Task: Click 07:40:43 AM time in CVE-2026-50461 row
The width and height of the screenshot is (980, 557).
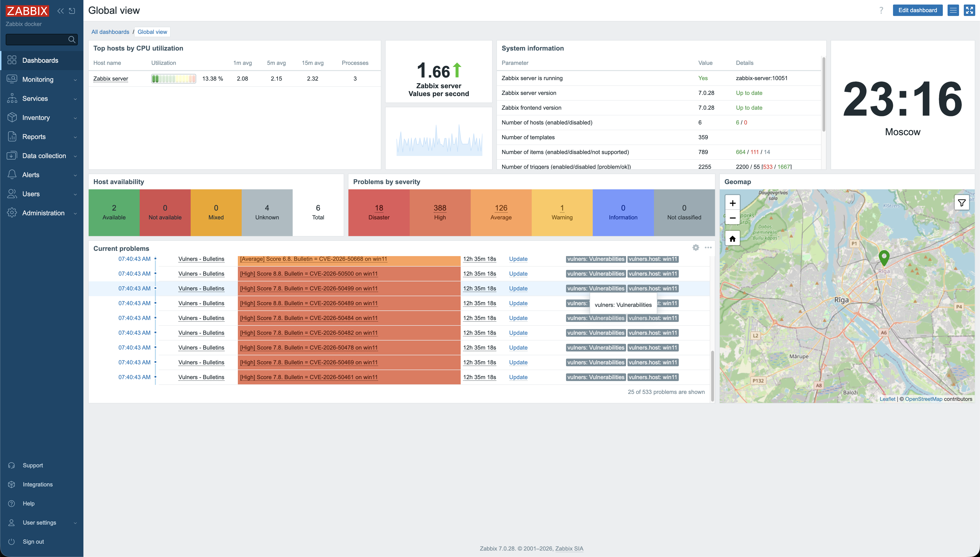Action: click(134, 377)
